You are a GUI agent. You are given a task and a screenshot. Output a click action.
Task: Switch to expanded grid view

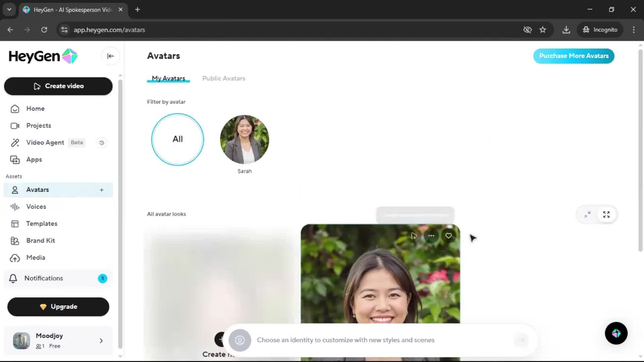(606, 215)
